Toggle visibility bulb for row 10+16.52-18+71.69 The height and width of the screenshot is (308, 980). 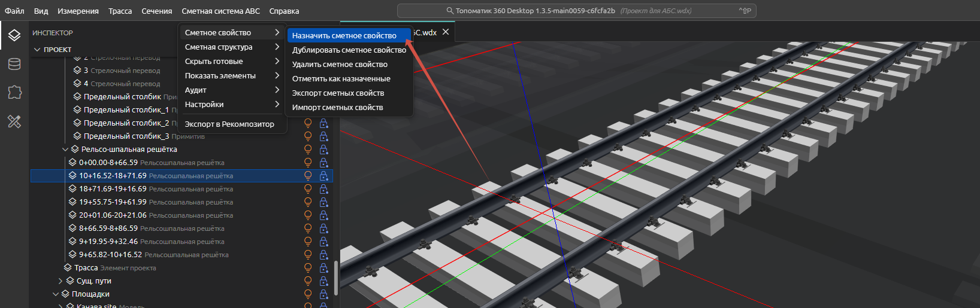308,176
